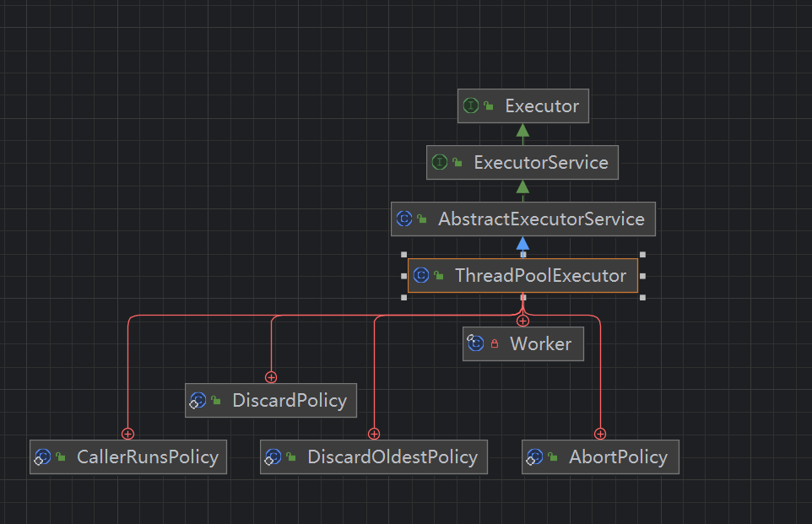Click the interface icon beside ExecutorService
The image size is (812, 524).
[x=440, y=162]
